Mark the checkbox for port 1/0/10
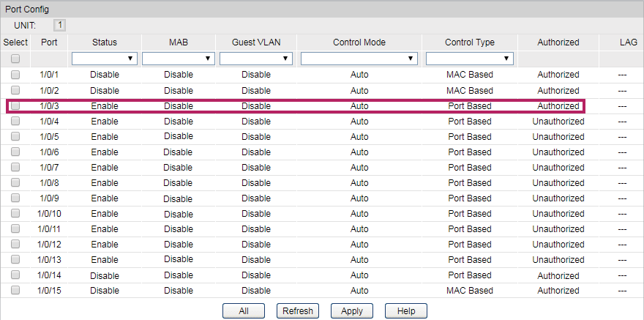 [15, 214]
